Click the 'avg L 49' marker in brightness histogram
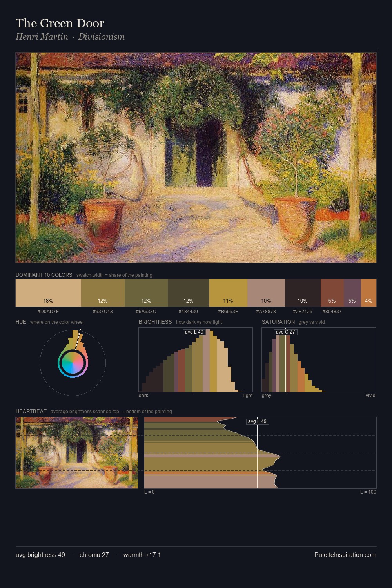Viewport: 392px width, 588px height. coord(194,332)
